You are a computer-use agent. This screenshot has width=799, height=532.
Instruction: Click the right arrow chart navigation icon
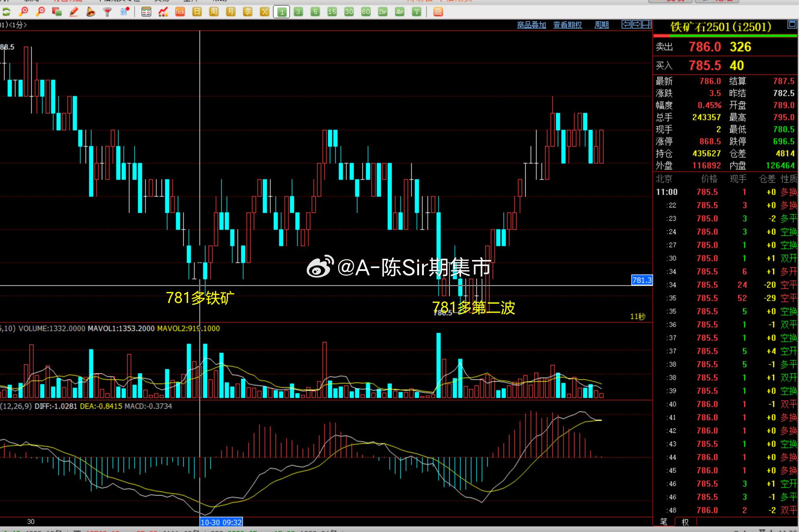[x=637, y=25]
